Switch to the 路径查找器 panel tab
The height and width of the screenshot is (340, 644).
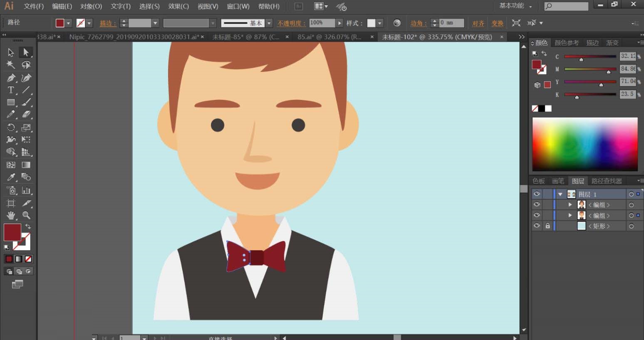click(606, 181)
